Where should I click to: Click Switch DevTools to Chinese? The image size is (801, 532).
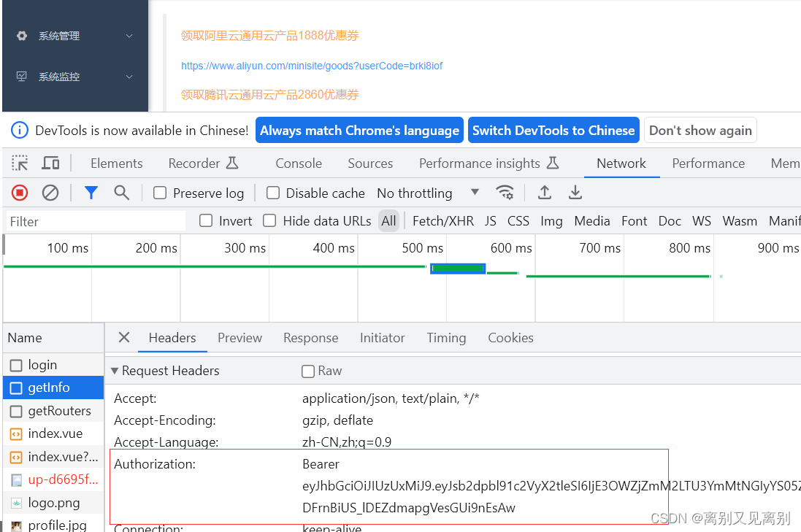point(553,130)
